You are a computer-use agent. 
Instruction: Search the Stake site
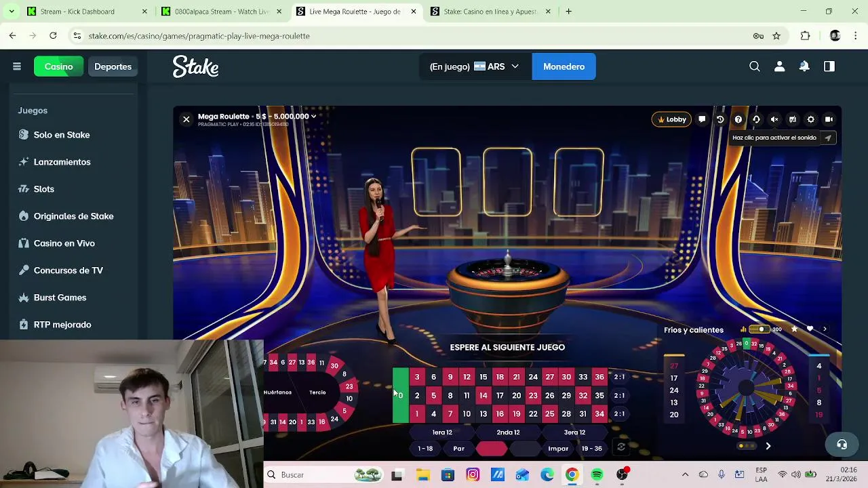755,66
